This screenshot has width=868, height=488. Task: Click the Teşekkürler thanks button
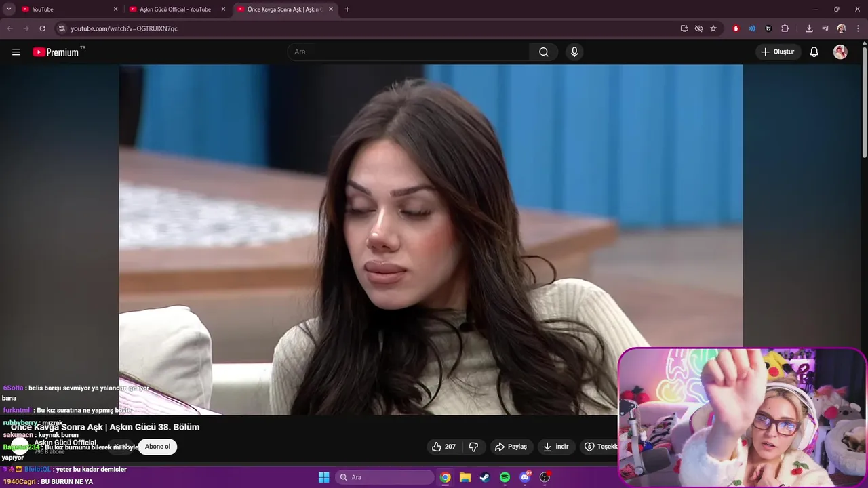pos(599,447)
